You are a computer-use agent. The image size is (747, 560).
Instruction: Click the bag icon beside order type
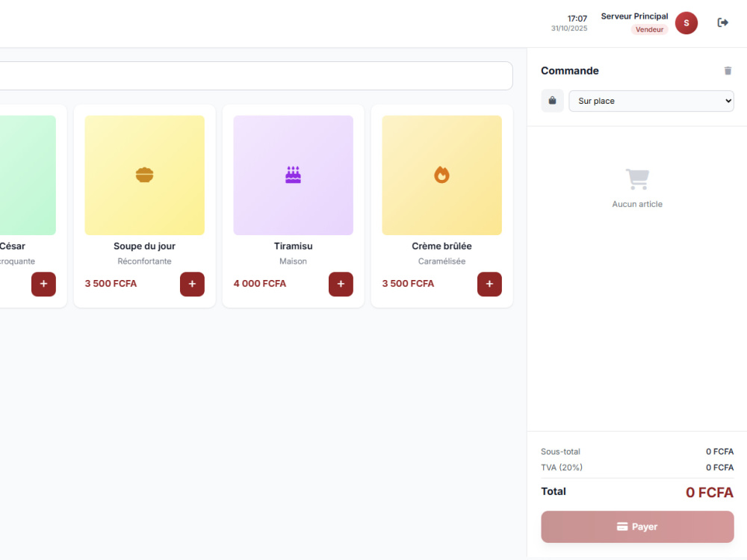tap(552, 101)
